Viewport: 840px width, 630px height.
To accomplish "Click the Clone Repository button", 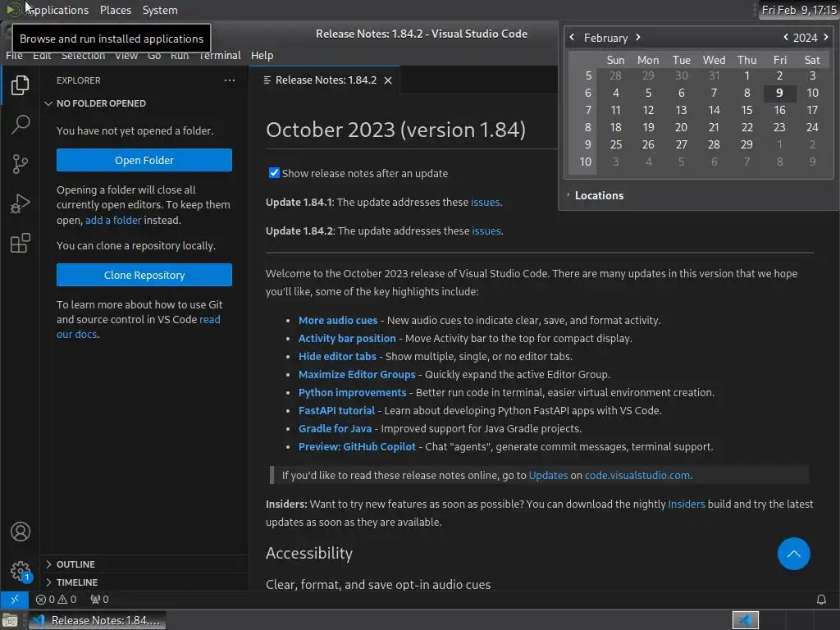I will pyautogui.click(x=144, y=275).
